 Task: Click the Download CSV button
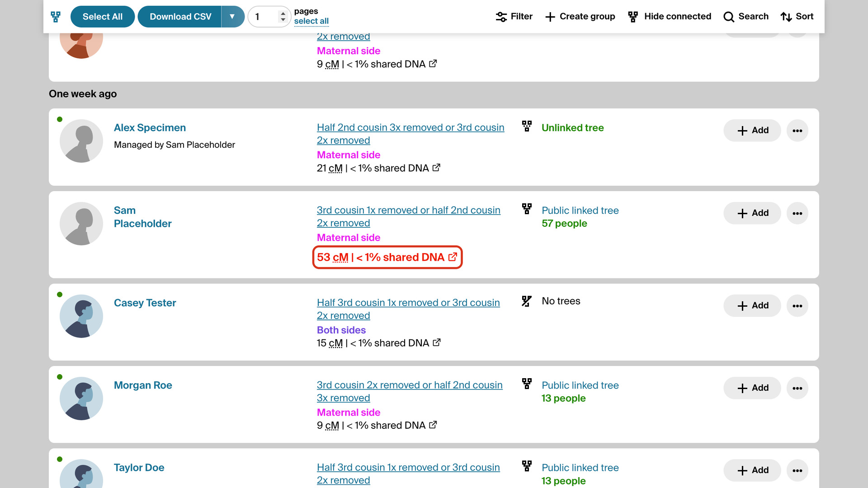click(x=180, y=17)
